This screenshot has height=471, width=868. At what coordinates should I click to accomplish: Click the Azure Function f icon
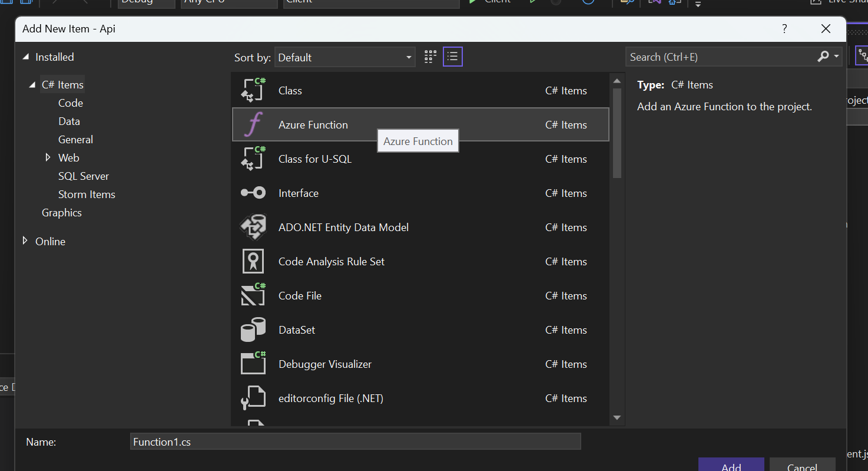click(253, 125)
